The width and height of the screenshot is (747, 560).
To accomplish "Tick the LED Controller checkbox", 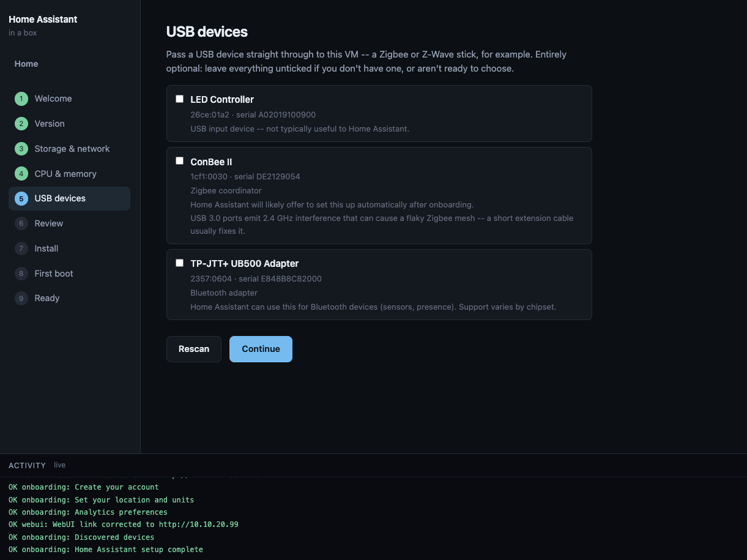I will coord(180,99).
